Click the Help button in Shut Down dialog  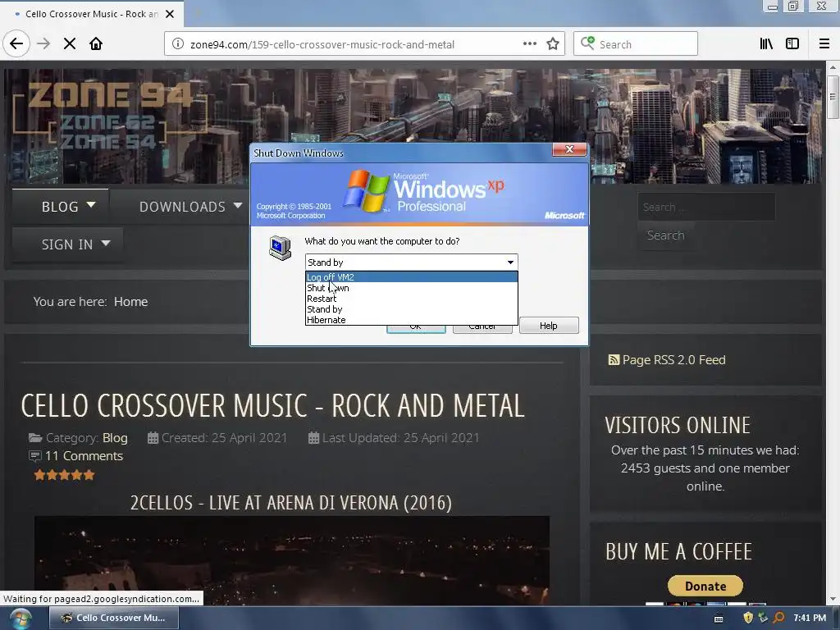point(549,326)
